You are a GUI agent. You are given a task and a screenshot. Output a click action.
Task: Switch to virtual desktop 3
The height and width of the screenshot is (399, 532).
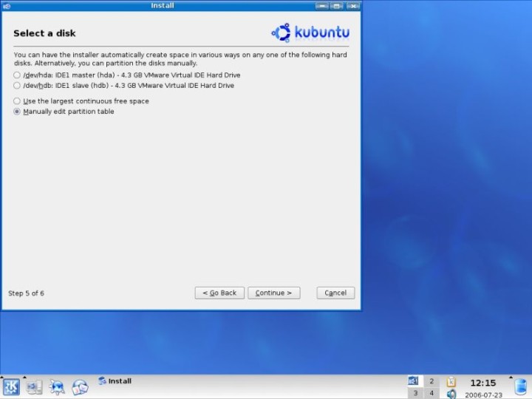point(415,393)
